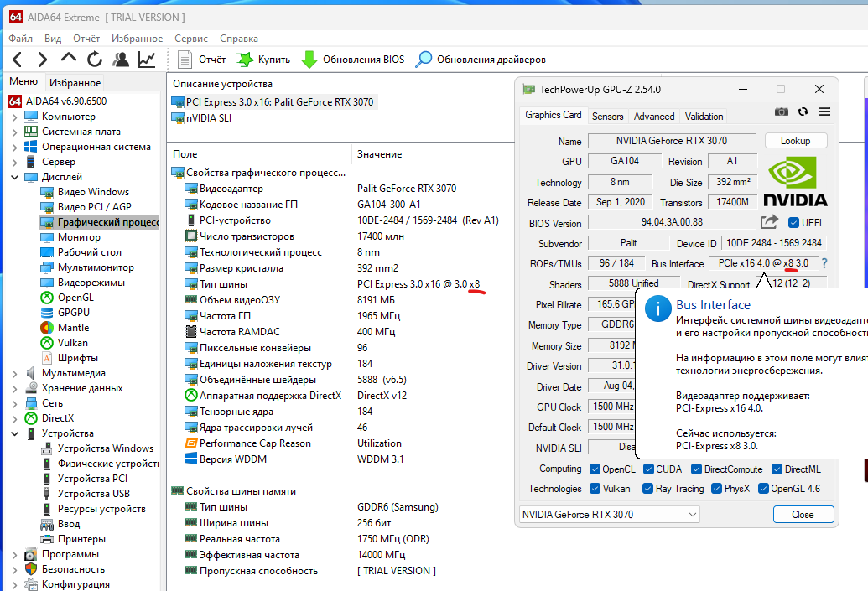This screenshot has height=591, width=868.
Task: Refresh using the circular arrow toolbar icon
Action: (95, 60)
